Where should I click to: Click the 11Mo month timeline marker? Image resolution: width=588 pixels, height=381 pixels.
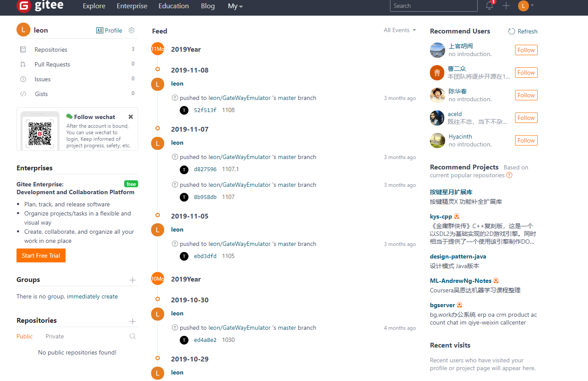(x=158, y=49)
